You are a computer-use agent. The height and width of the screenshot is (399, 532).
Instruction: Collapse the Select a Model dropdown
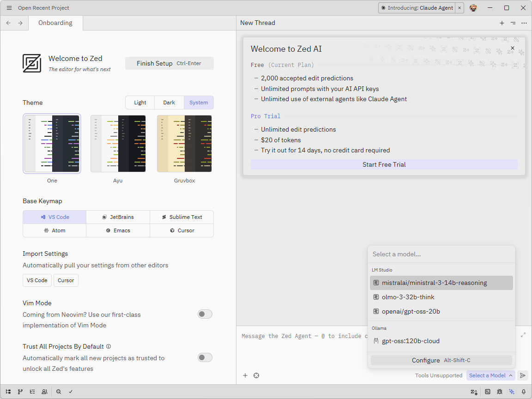pyautogui.click(x=490, y=375)
